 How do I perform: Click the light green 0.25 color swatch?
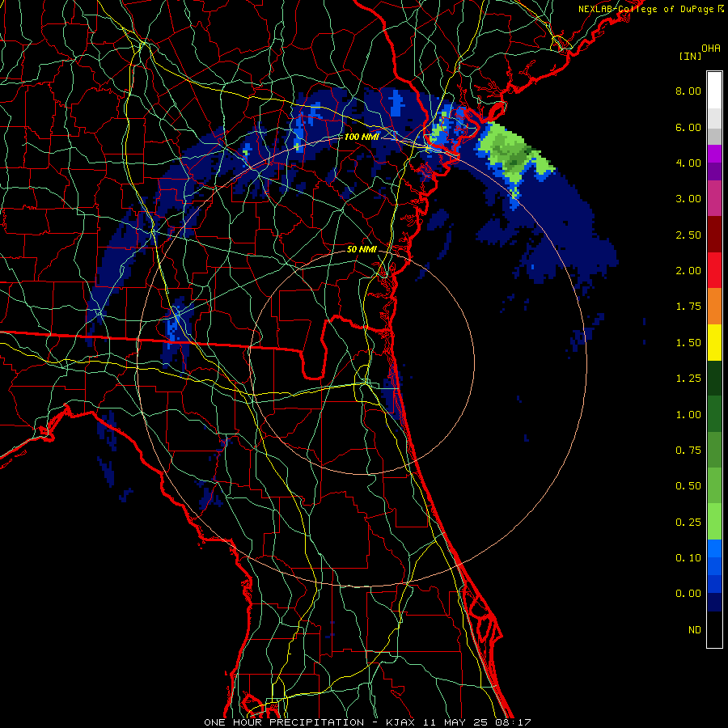pyautogui.click(x=714, y=522)
